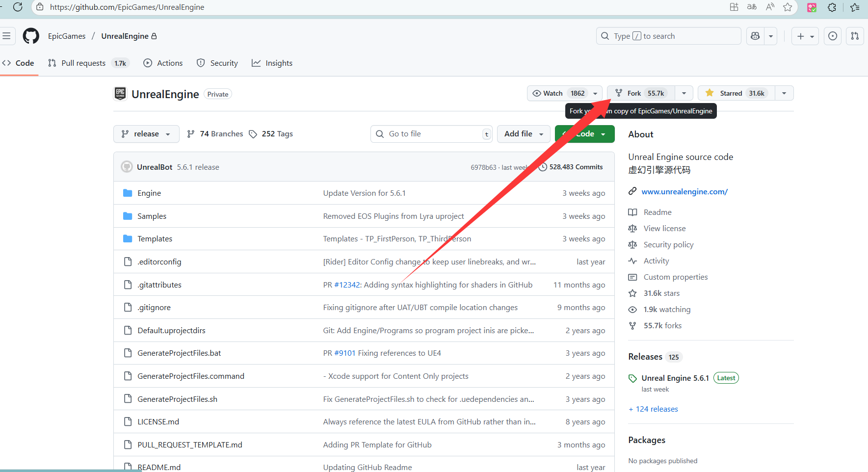The image size is (868, 472).
Task: Add page to browser favorites star
Action: point(788,7)
